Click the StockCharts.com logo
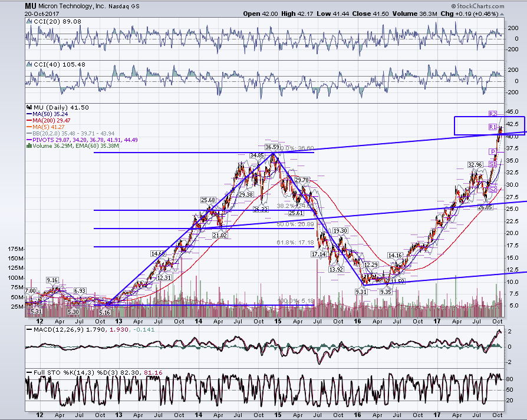 pos(477,6)
